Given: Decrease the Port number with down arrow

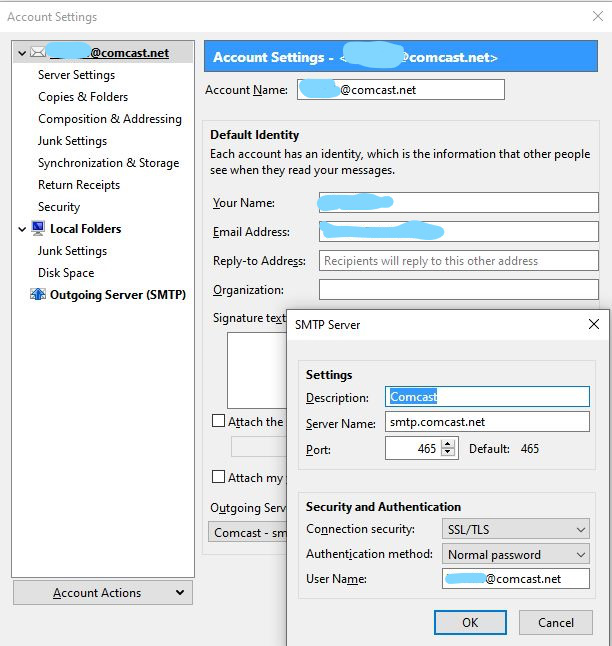Looking at the screenshot, I should (448, 452).
